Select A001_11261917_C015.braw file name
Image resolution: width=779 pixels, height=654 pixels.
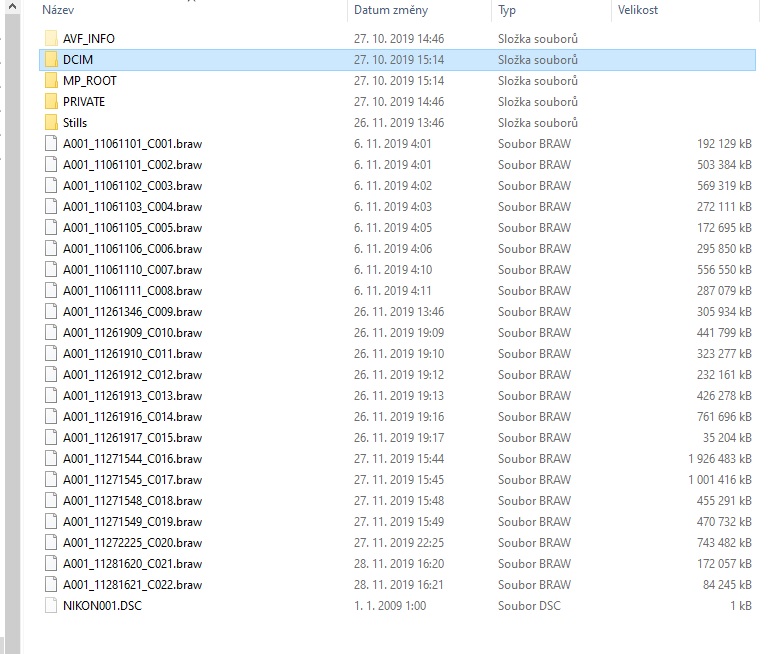(132, 438)
